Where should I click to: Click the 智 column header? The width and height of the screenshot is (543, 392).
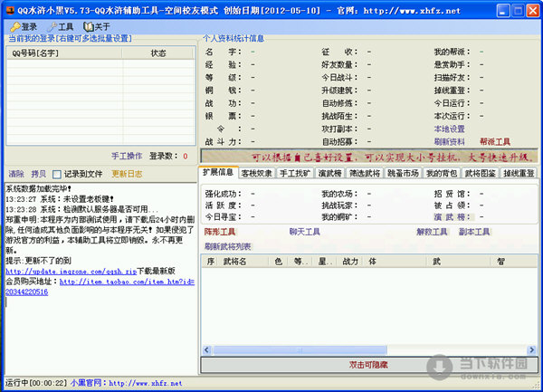[514, 262]
